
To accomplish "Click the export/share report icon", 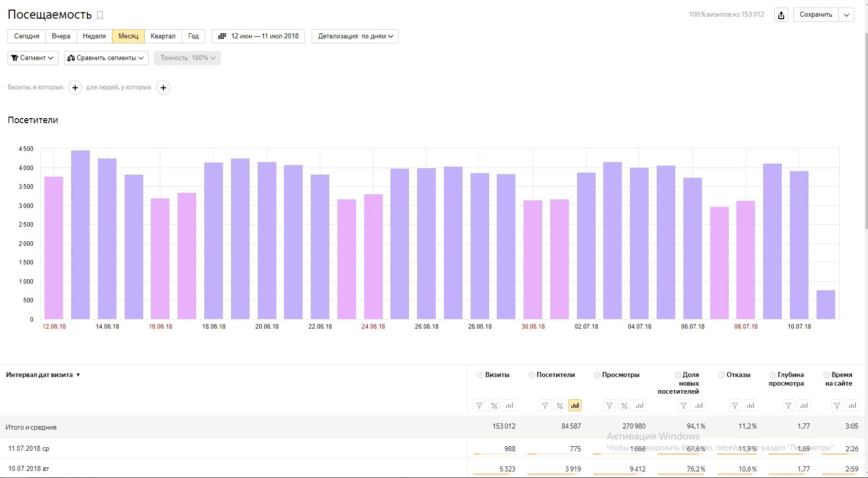I will pos(781,15).
